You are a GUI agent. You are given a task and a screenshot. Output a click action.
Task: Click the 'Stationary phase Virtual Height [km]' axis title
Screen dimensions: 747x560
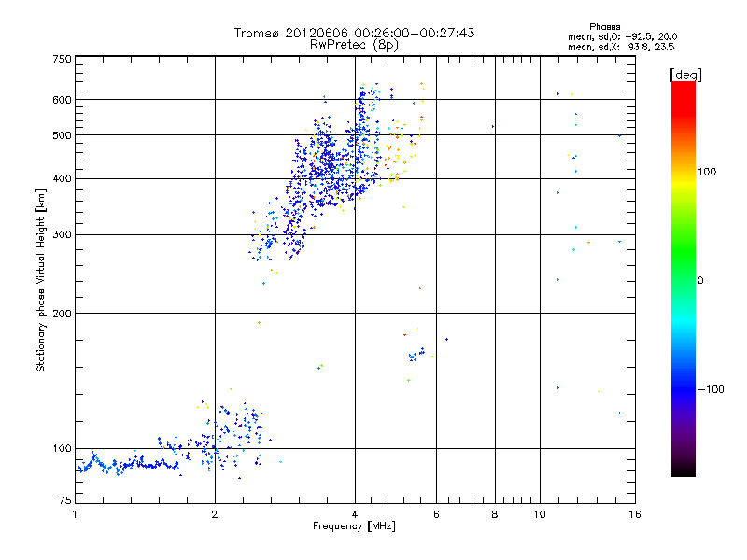point(41,280)
